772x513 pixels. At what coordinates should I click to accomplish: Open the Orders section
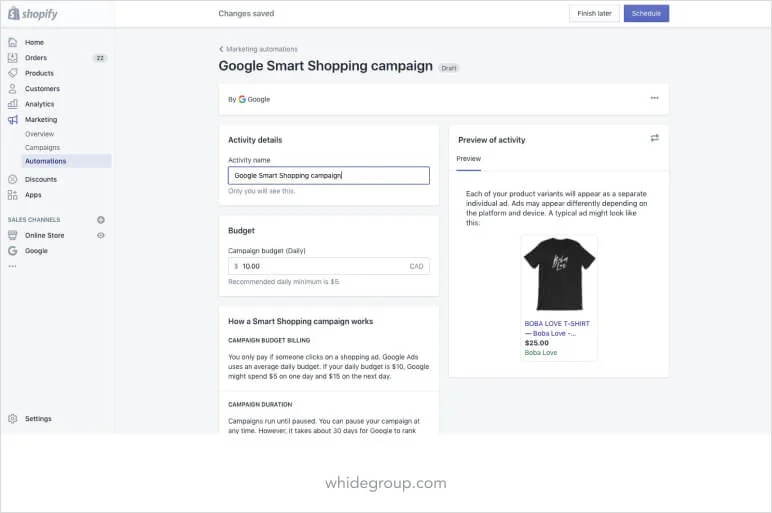[36, 58]
